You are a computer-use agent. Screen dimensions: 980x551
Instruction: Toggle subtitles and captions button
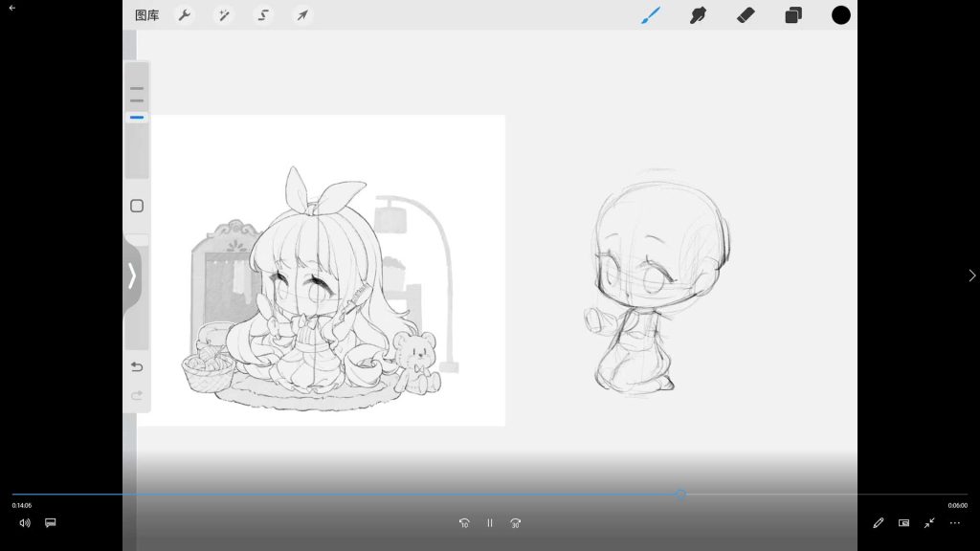(x=51, y=523)
